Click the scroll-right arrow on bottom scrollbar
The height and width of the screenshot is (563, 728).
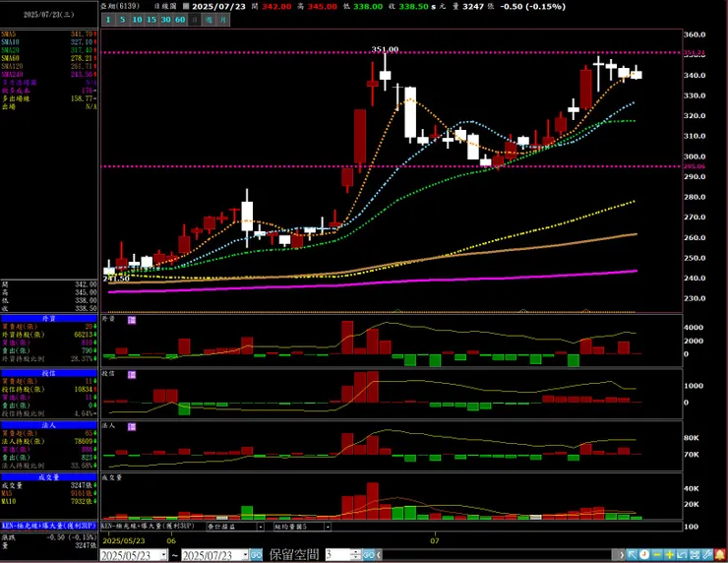(x=621, y=555)
